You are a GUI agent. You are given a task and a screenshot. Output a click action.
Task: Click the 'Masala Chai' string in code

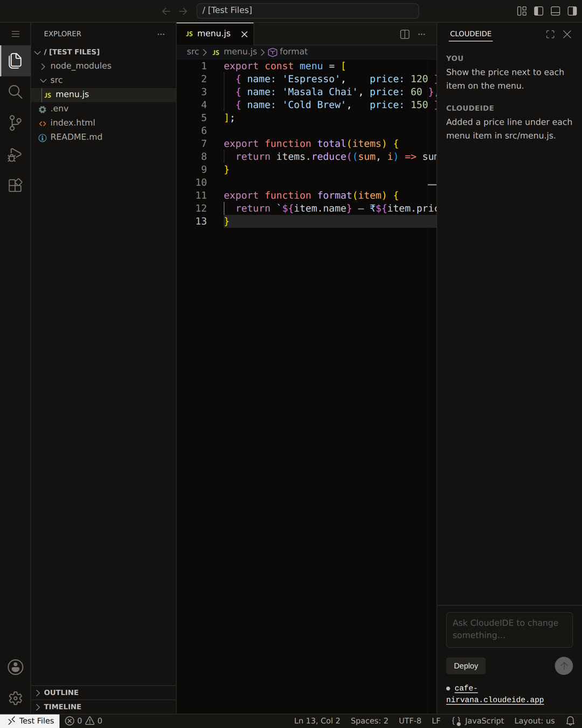(320, 92)
